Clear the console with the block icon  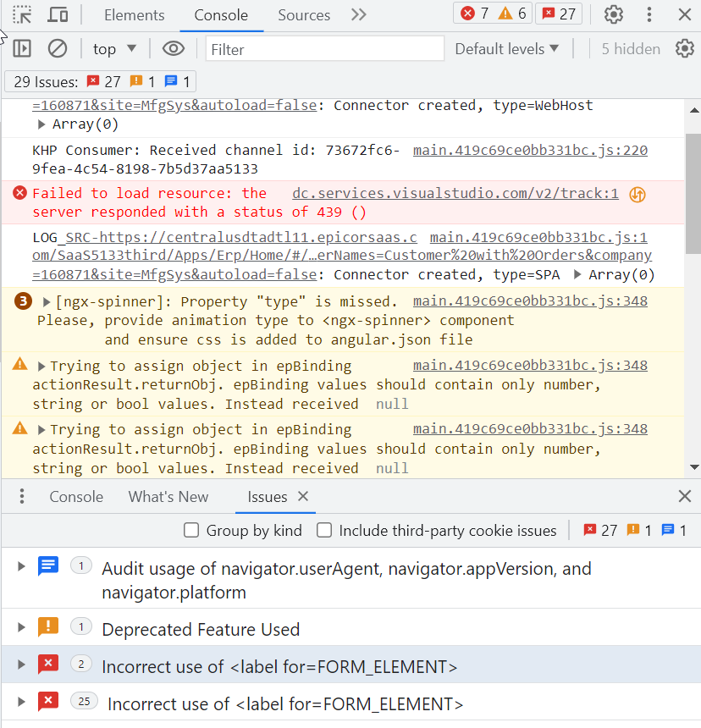57,48
